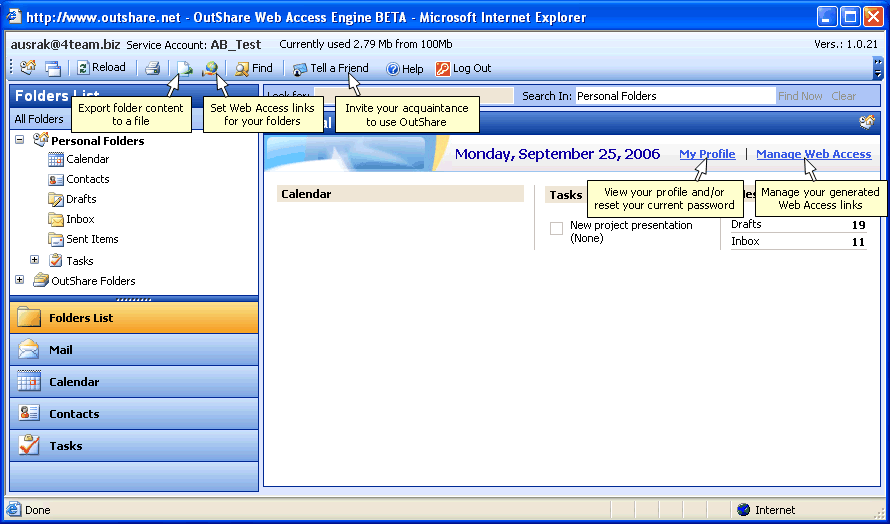Click the splitter grip above navigation buttons
Screen dimensions: 890x524
(x=134, y=299)
